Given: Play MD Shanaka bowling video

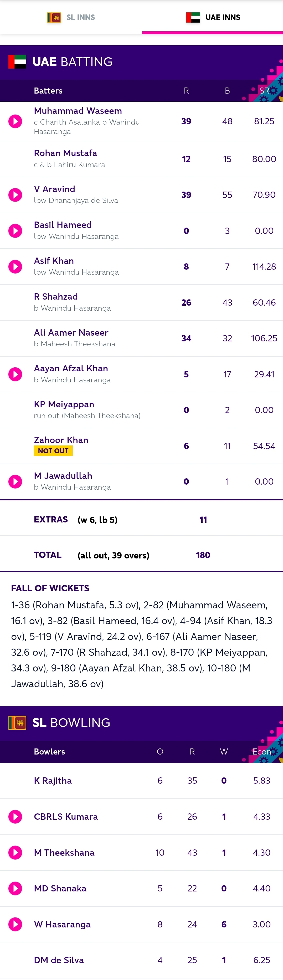Looking at the screenshot, I should pyautogui.click(x=15, y=889).
